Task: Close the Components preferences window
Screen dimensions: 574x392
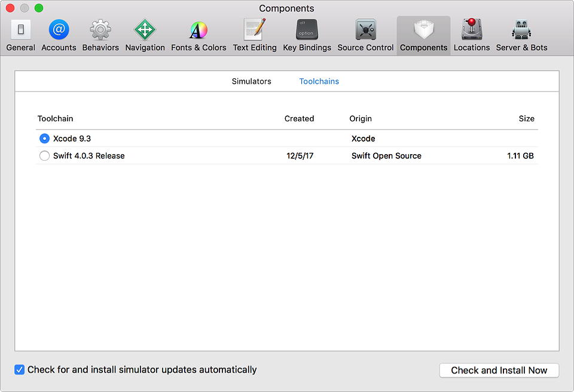Action: pos(10,8)
